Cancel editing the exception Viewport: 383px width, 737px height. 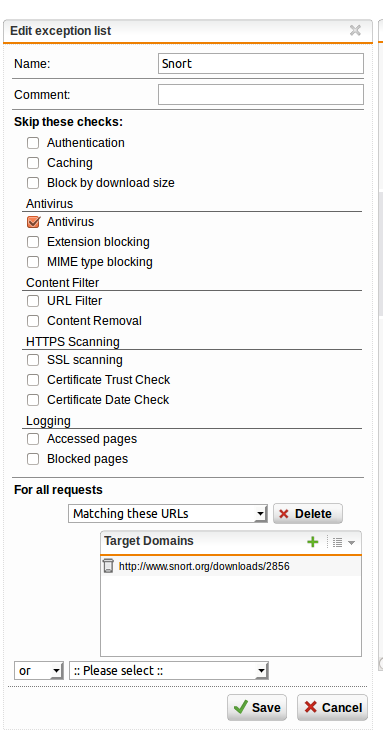[332, 707]
